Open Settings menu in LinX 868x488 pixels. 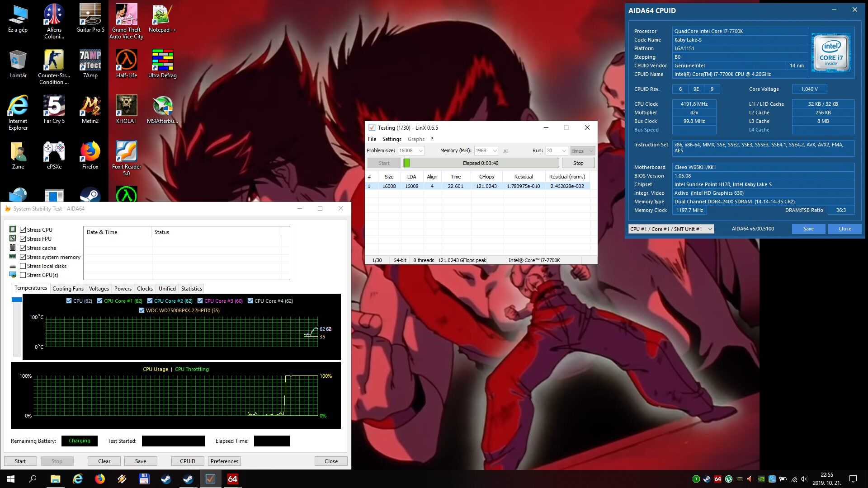(x=392, y=139)
